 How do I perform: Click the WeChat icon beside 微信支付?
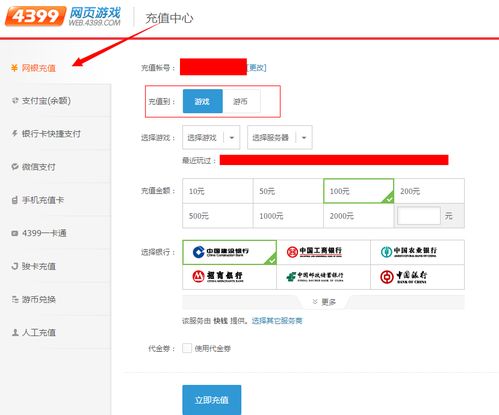[x=15, y=166]
